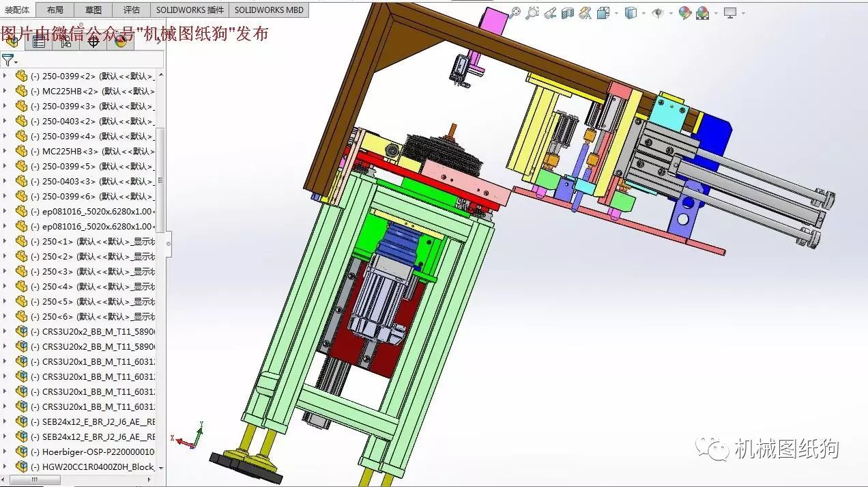
Task: Expand the HGW20CC1R0400Z0H_Block tree node
Action: pyautogui.click(x=5, y=467)
